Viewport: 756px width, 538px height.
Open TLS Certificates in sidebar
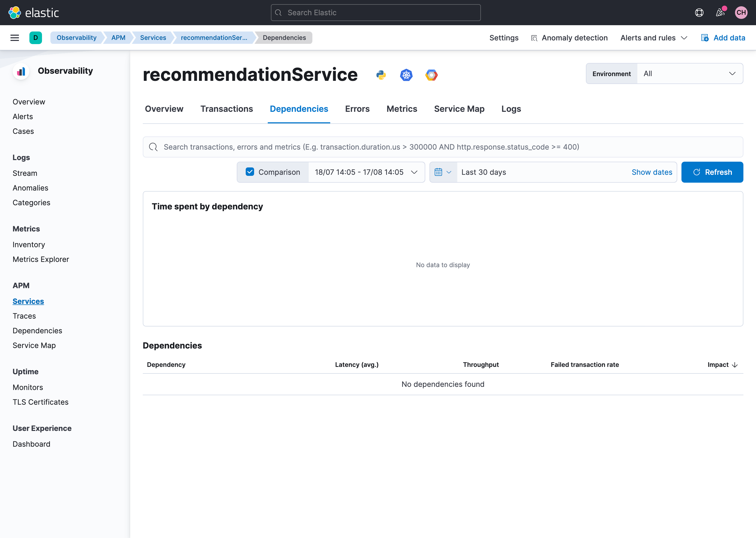tap(40, 402)
